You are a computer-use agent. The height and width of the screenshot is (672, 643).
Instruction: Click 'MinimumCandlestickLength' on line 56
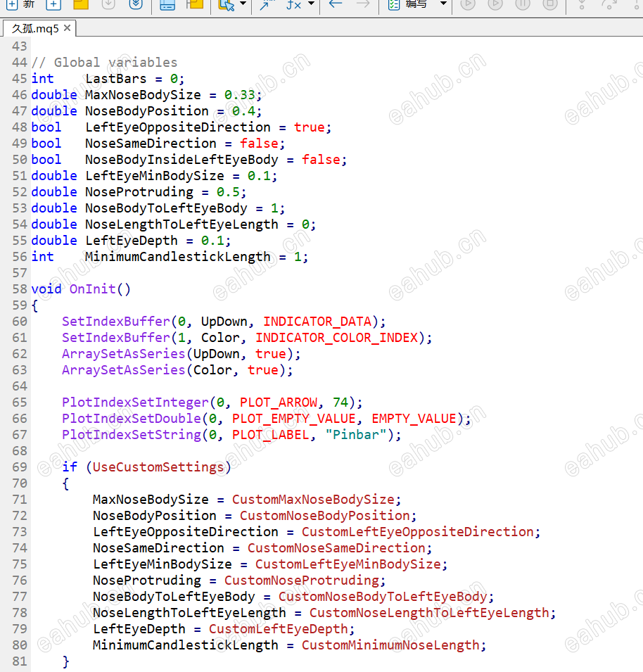pyautogui.click(x=178, y=257)
